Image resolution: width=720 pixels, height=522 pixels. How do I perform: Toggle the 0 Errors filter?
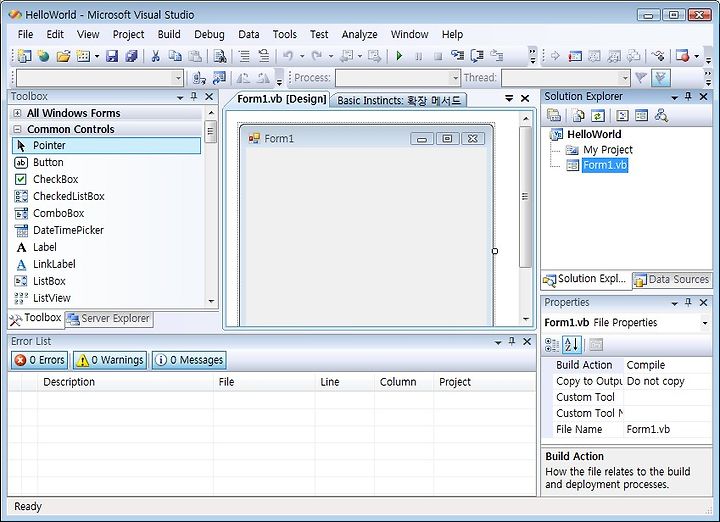tap(39, 360)
